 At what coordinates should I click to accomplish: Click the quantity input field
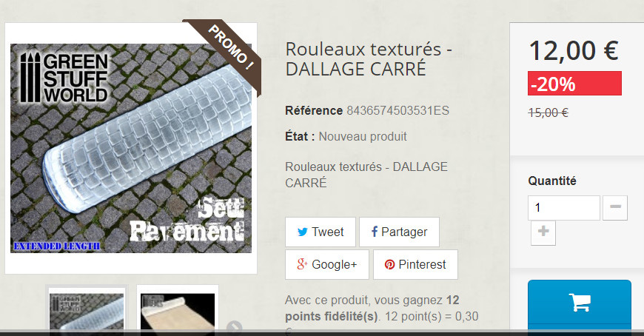[x=564, y=208]
